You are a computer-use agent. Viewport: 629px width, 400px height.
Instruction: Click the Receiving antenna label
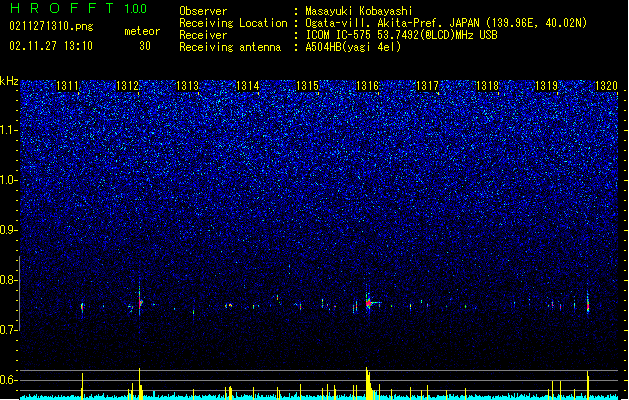click(x=230, y=47)
